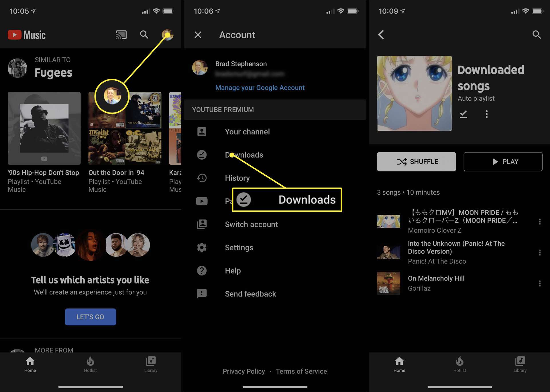Select the Send feedback menu entry

click(250, 294)
